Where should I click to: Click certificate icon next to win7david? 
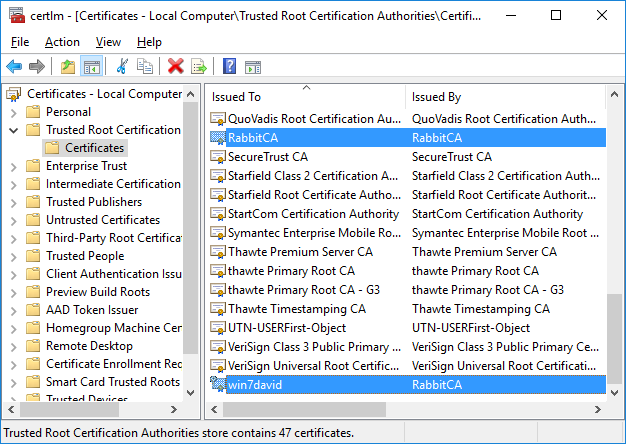pos(218,385)
